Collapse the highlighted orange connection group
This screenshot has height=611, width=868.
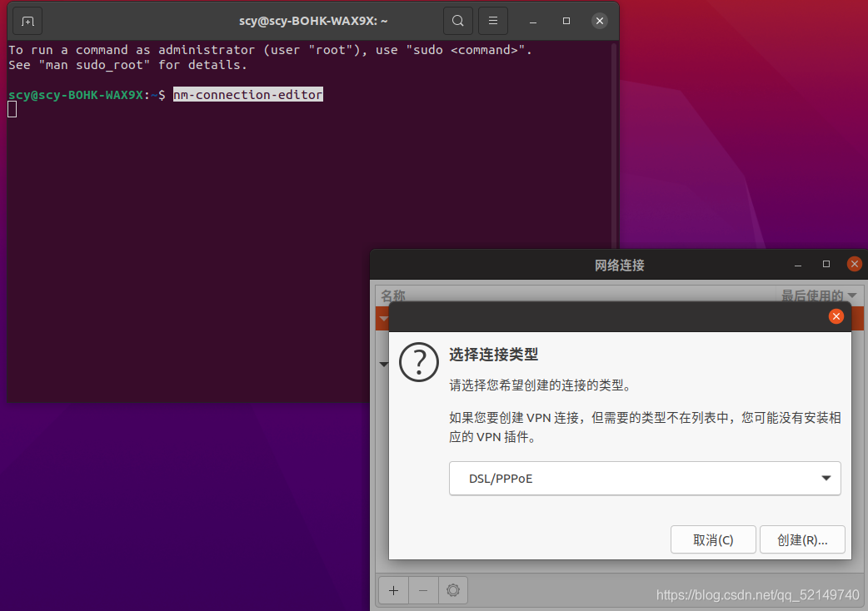coord(383,319)
